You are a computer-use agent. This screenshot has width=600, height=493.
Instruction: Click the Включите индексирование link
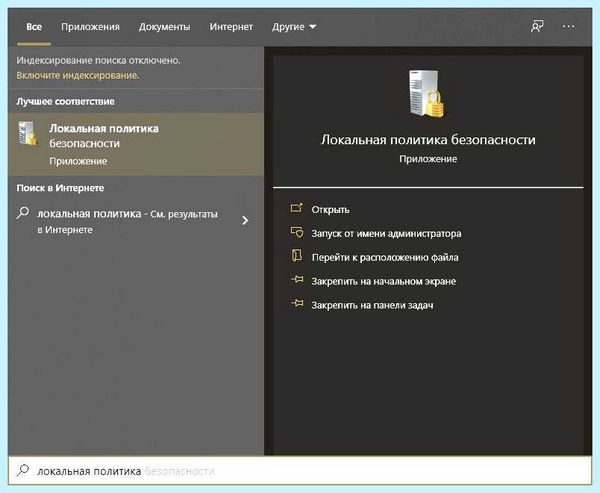point(78,75)
